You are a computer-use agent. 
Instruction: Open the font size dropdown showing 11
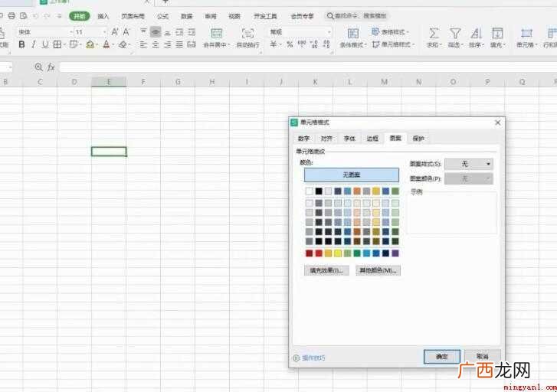(104, 32)
